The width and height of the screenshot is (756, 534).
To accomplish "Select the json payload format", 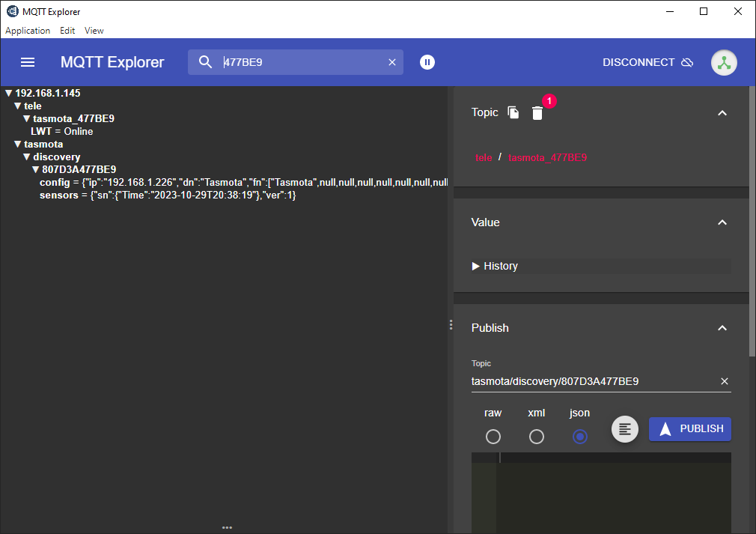I will pyautogui.click(x=580, y=436).
